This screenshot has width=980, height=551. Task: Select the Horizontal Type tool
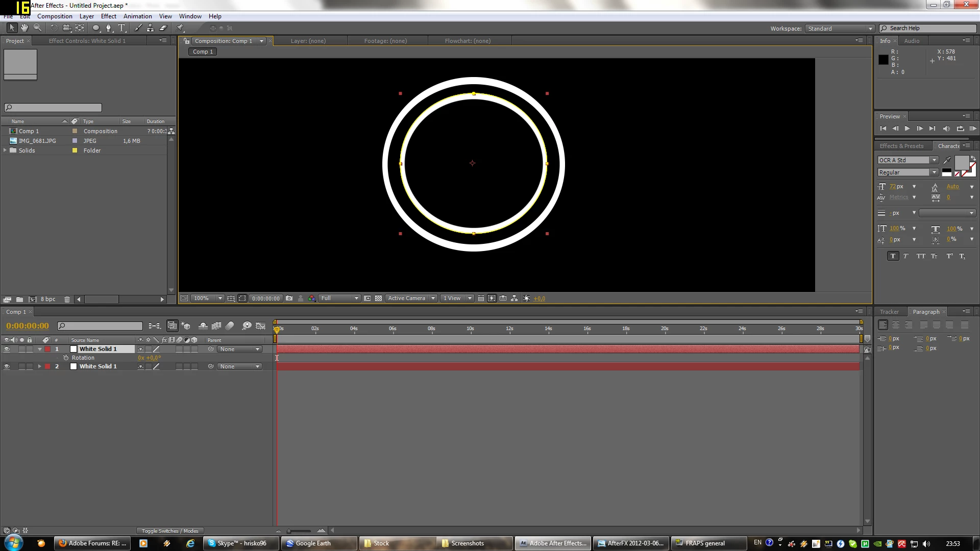(x=121, y=28)
